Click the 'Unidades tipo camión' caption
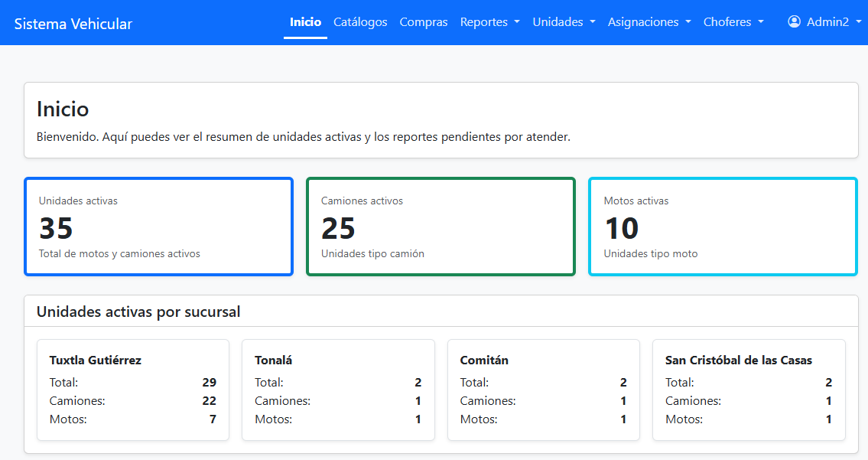This screenshot has height=460, width=868. point(372,254)
